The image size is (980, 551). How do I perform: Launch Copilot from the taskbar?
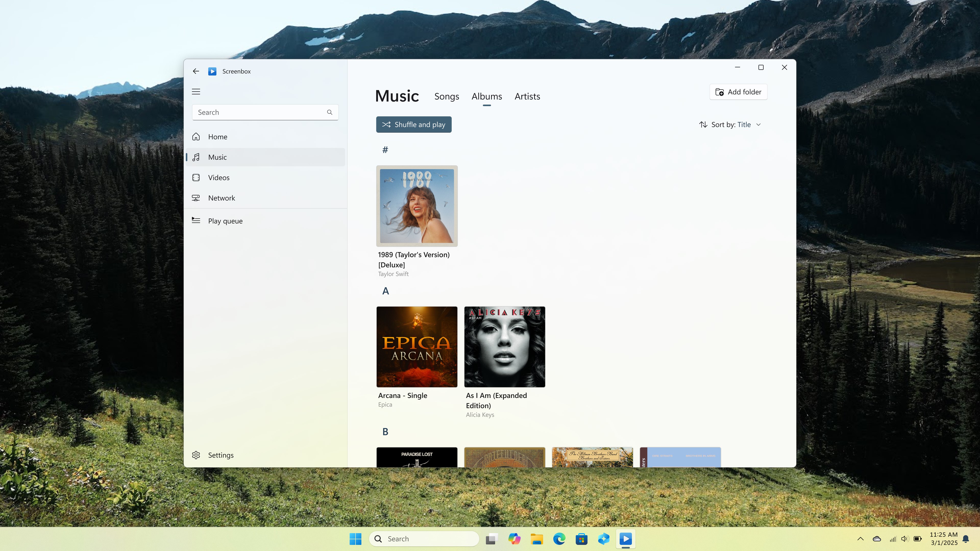pos(514,539)
